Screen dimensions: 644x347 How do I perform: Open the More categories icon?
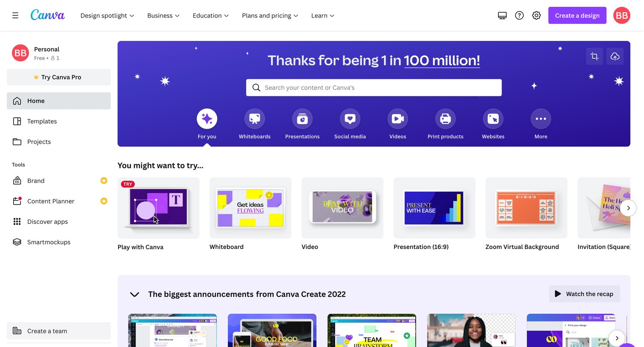pyautogui.click(x=541, y=119)
